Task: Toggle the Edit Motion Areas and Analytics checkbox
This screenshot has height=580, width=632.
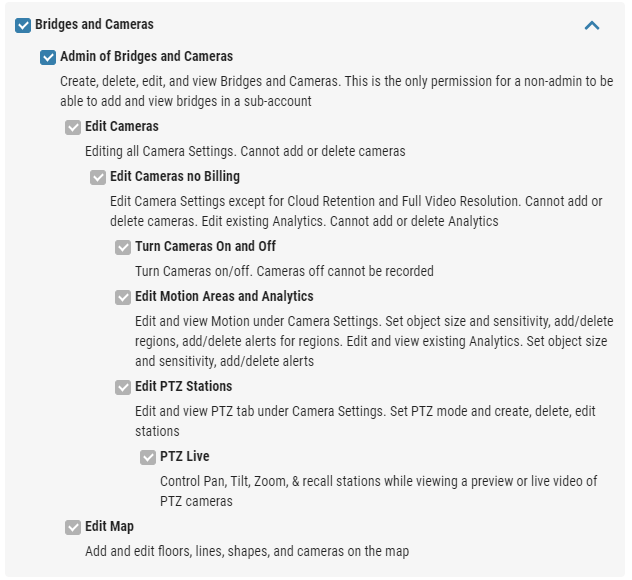Action: [123, 297]
